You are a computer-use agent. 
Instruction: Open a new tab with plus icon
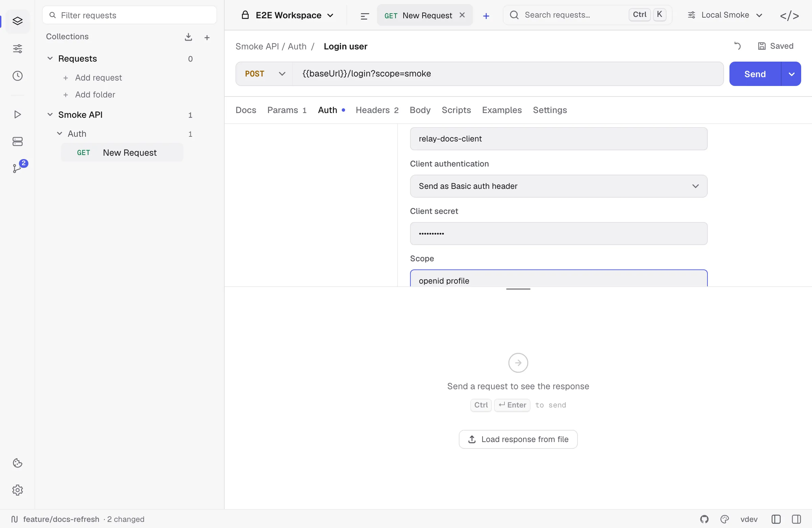tap(486, 16)
